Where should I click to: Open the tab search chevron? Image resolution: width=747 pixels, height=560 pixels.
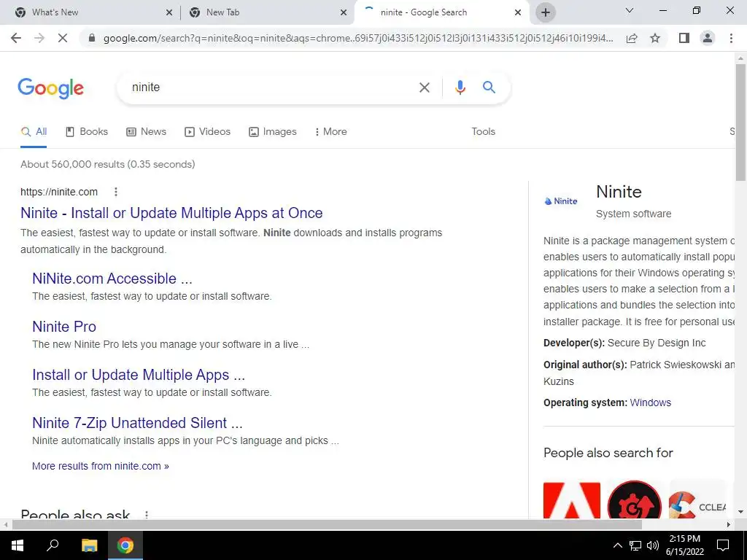point(630,10)
